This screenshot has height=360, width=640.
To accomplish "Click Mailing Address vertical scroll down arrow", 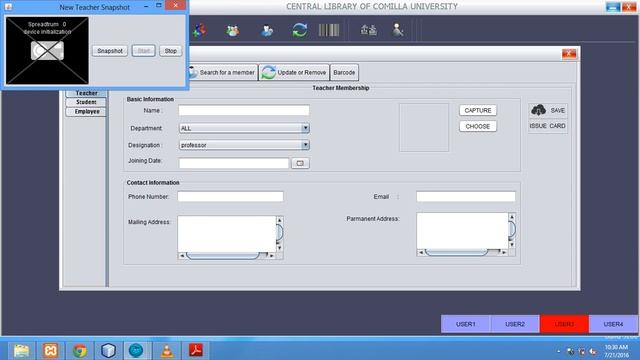I will 280,248.
